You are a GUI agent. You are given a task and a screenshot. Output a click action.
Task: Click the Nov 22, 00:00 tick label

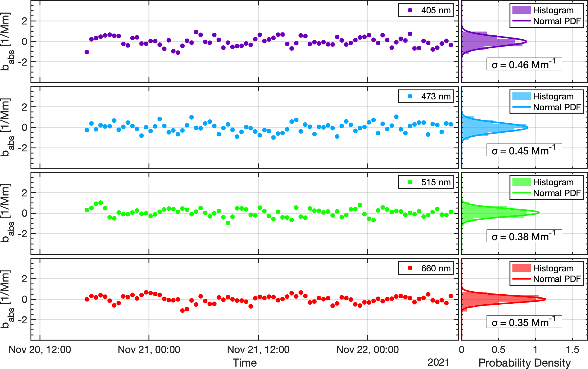click(367, 350)
